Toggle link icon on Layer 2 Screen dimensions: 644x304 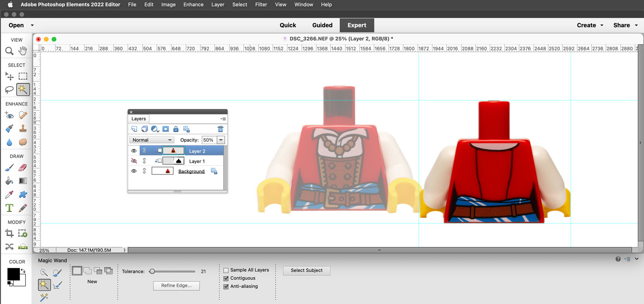tap(144, 151)
